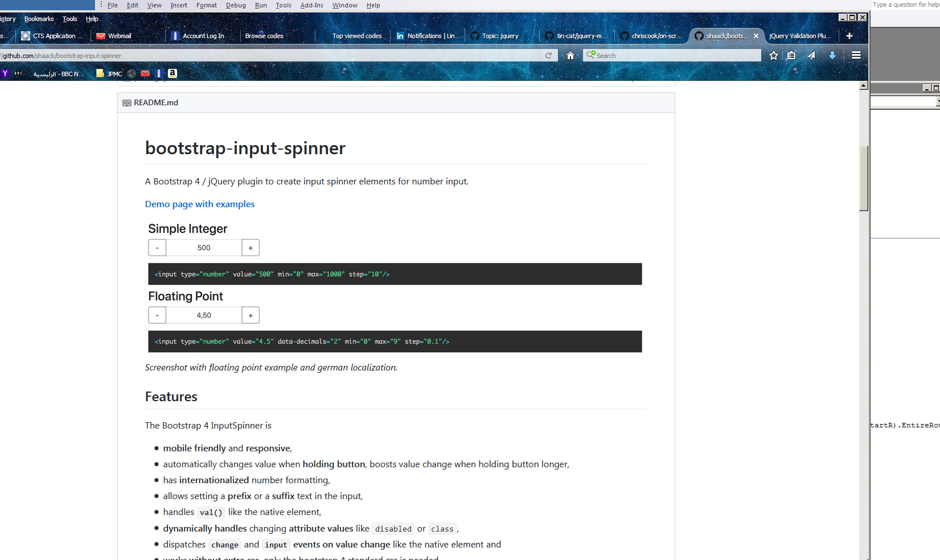The width and height of the screenshot is (940, 560).
Task: Bookmark this page with the star icon
Action: 773,55
